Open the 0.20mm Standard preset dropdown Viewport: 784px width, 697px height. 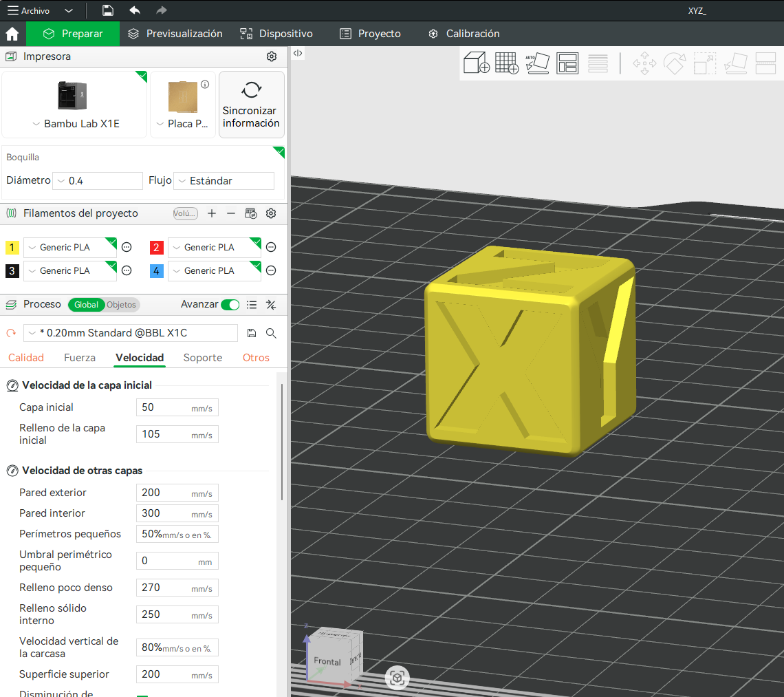click(32, 332)
